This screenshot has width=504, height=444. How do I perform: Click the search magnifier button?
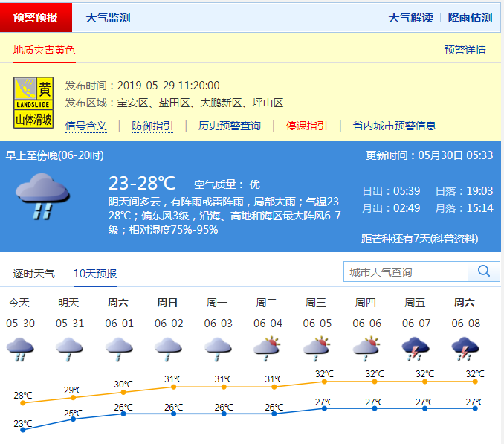click(x=483, y=271)
